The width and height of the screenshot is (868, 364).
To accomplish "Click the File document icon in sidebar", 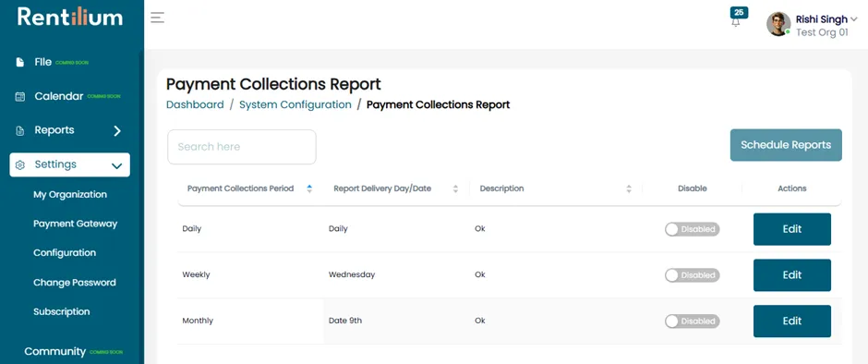I will click(20, 62).
